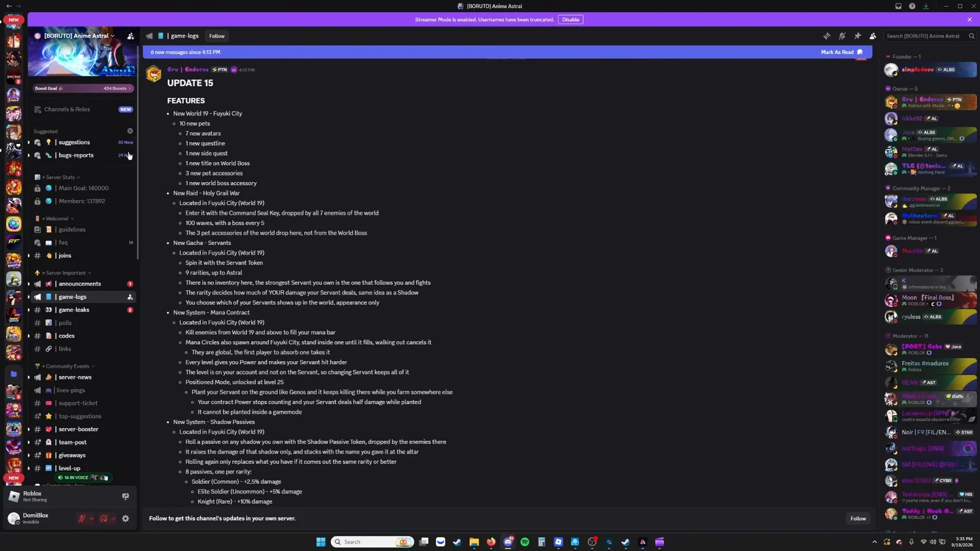Open the [BORUTO] Anime Astral server dropdown

pyautogui.click(x=78, y=36)
